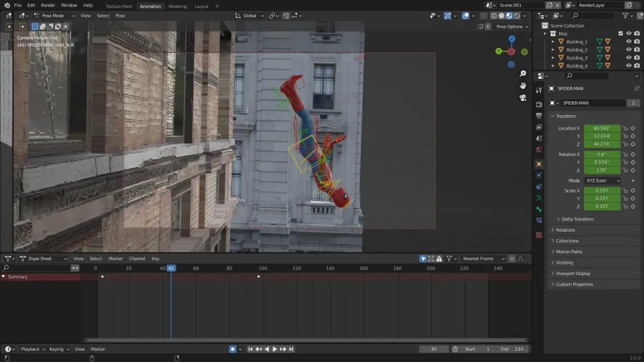Image resolution: width=644 pixels, height=362 pixels.
Task: Select Building_2 in the outliner
Action: (x=577, y=49)
